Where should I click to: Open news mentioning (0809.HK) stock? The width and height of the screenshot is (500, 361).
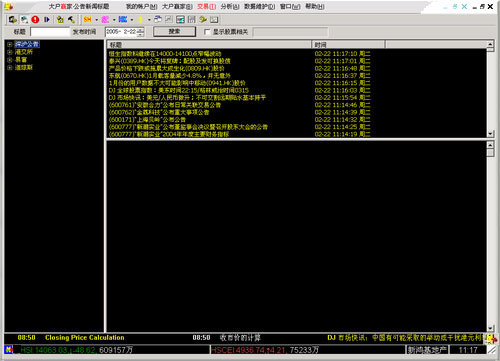(167, 68)
